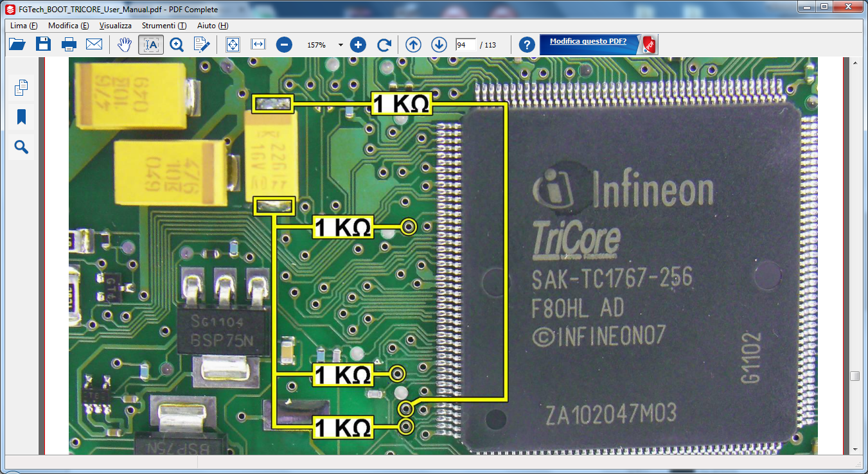
Task: Choose the magnifier zoom tool
Action: [x=177, y=44]
